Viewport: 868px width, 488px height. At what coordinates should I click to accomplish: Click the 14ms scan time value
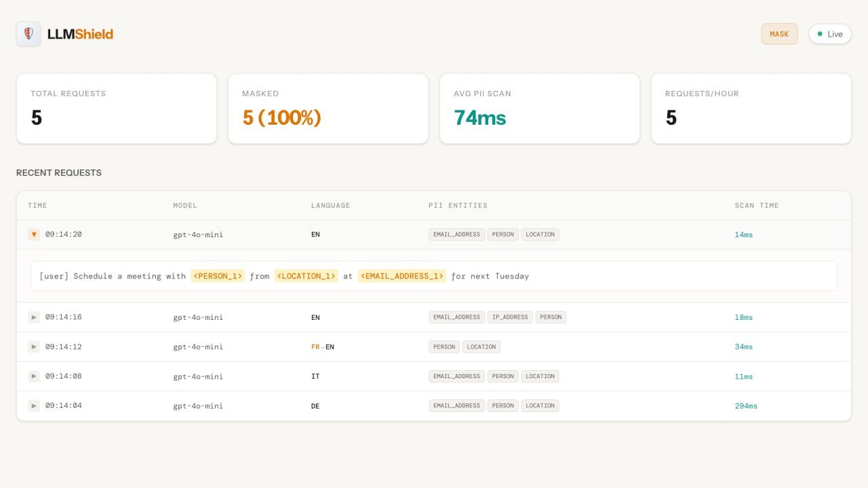[x=744, y=235]
